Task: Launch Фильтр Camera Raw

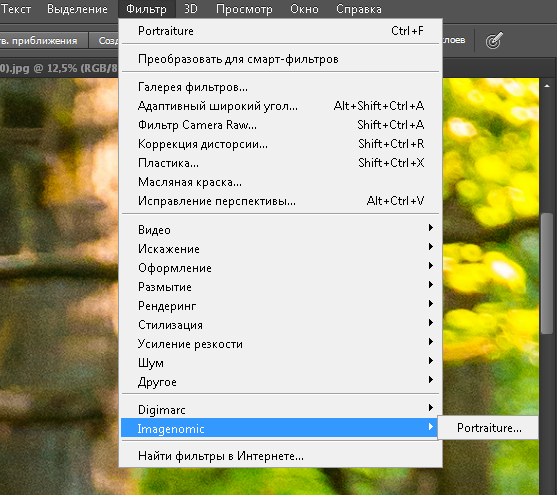Action: click(281, 125)
